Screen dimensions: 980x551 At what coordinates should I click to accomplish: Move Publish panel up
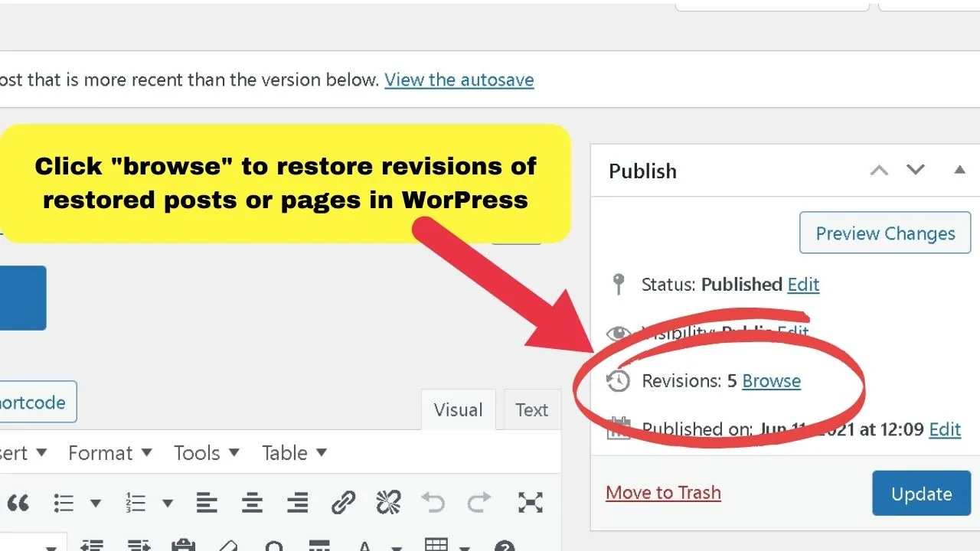click(879, 170)
